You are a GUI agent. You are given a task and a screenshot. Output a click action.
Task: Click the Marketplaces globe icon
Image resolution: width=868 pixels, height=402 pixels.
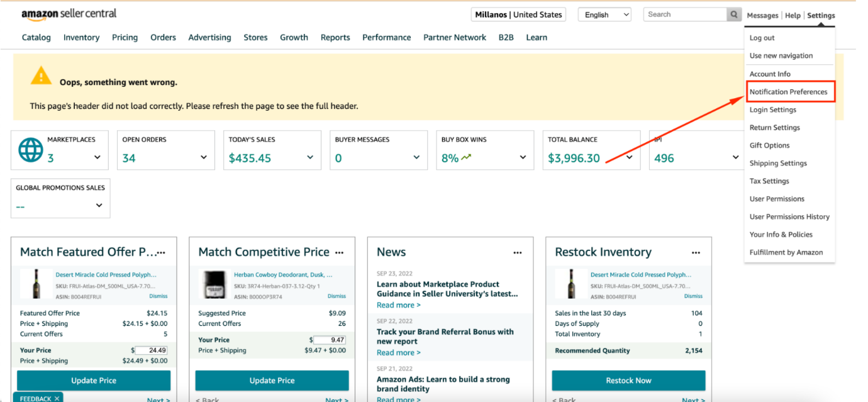(30, 150)
